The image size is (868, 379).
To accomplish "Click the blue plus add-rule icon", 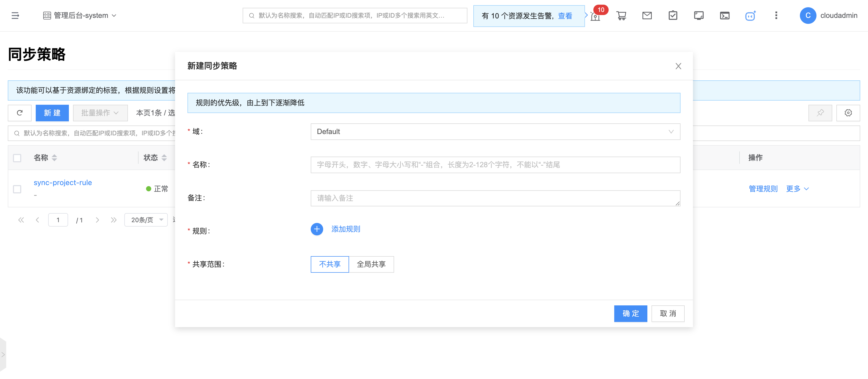I will coord(316,229).
